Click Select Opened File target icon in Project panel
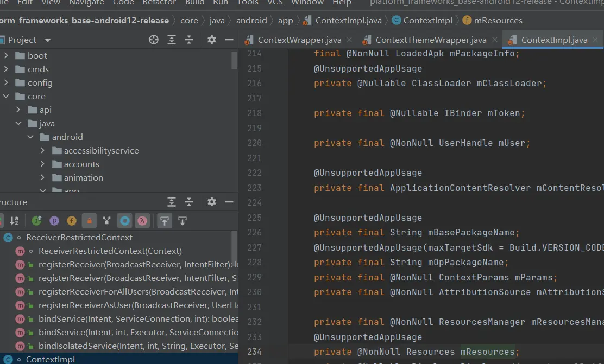This screenshot has width=604, height=364. click(x=154, y=40)
